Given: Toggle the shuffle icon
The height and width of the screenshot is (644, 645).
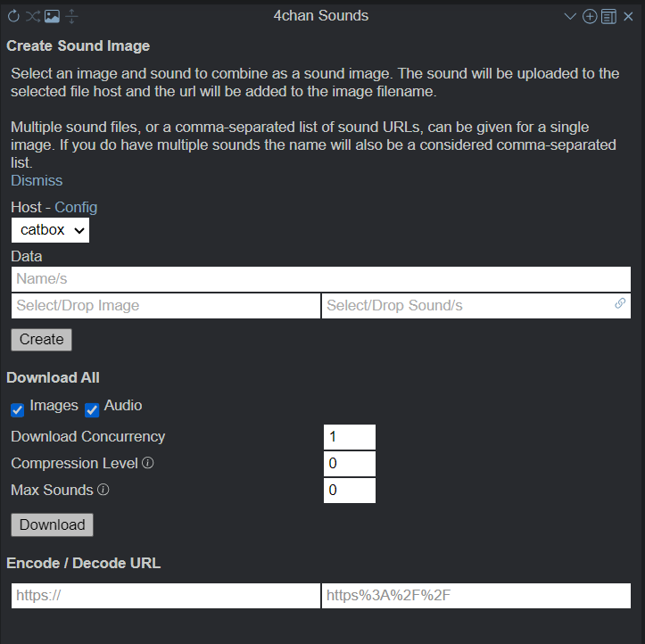Looking at the screenshot, I should [32, 16].
